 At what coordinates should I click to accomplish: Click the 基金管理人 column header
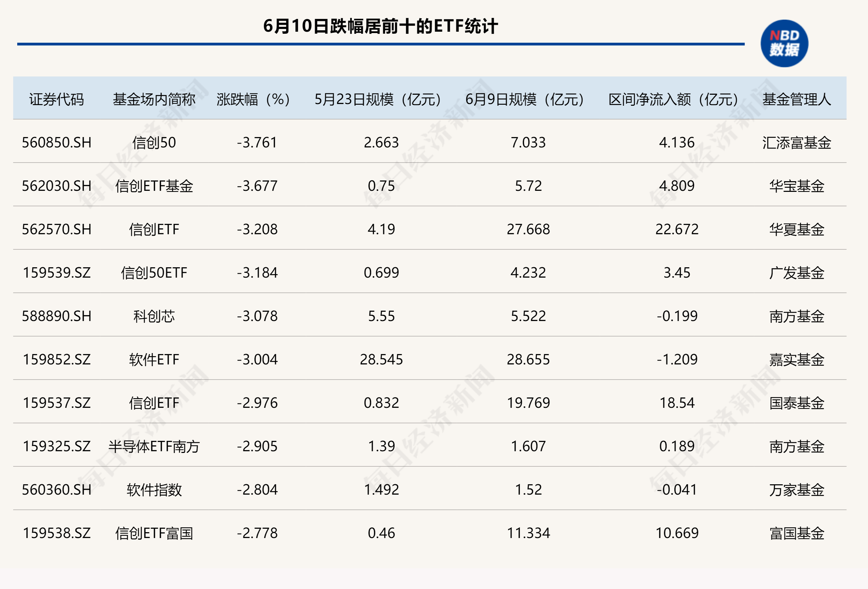797,99
